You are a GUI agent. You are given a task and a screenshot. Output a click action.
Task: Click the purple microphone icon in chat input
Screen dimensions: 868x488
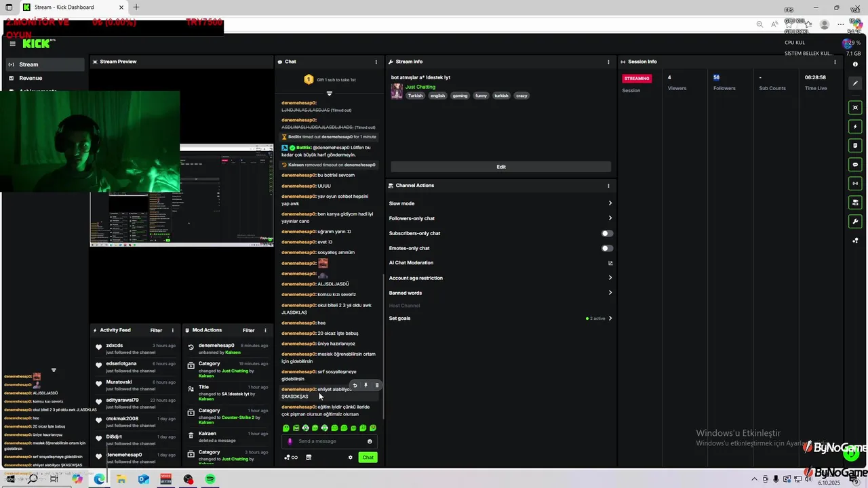pyautogui.click(x=290, y=441)
